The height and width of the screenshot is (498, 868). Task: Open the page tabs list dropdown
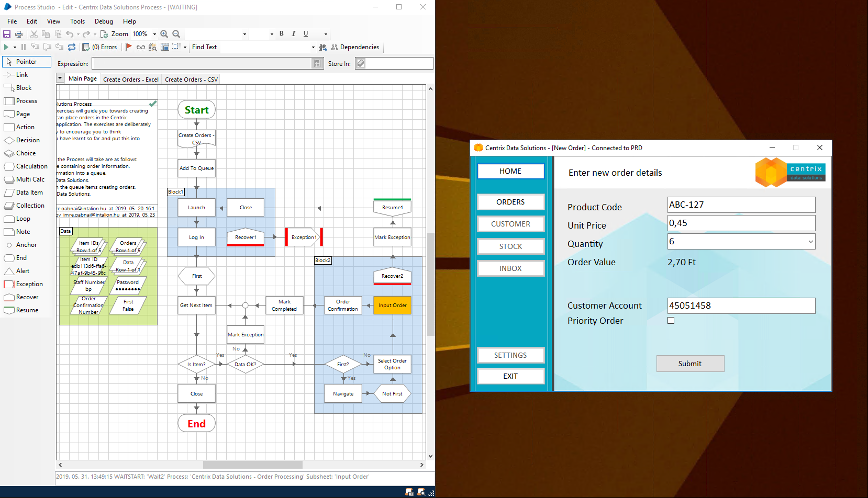[60, 78]
